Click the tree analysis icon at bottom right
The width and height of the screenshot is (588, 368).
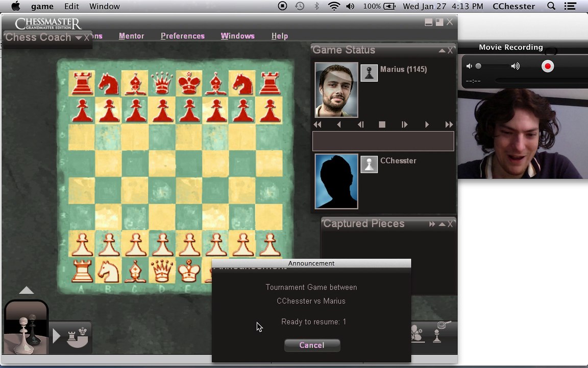coord(418,333)
